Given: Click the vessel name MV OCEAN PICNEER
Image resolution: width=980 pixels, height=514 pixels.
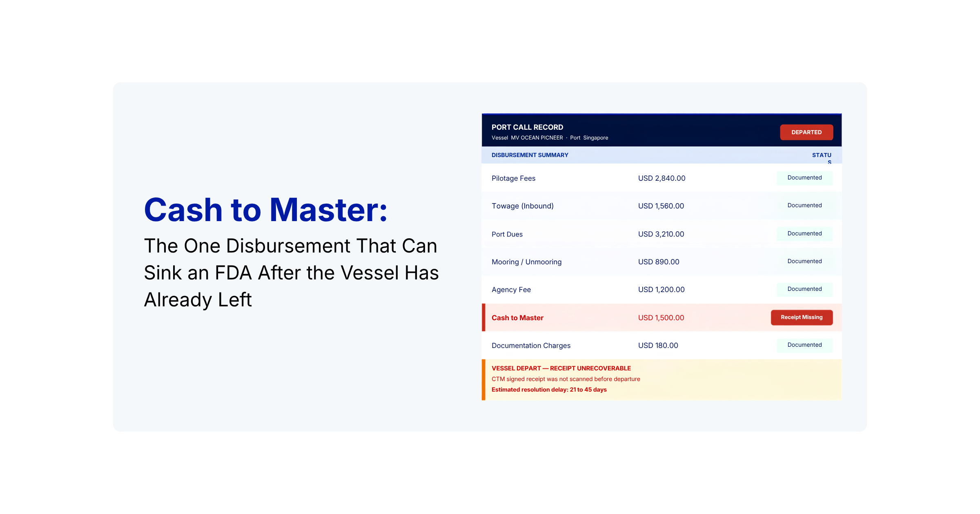Looking at the screenshot, I should (x=537, y=138).
